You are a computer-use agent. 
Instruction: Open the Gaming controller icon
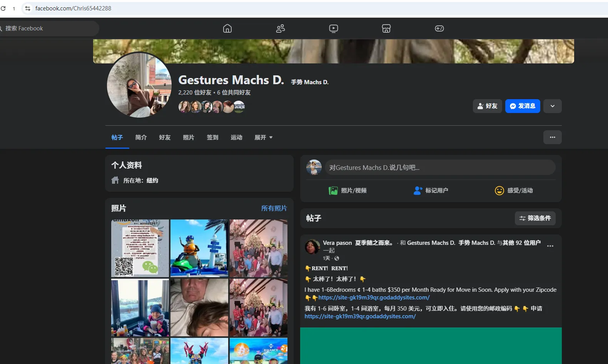click(439, 28)
